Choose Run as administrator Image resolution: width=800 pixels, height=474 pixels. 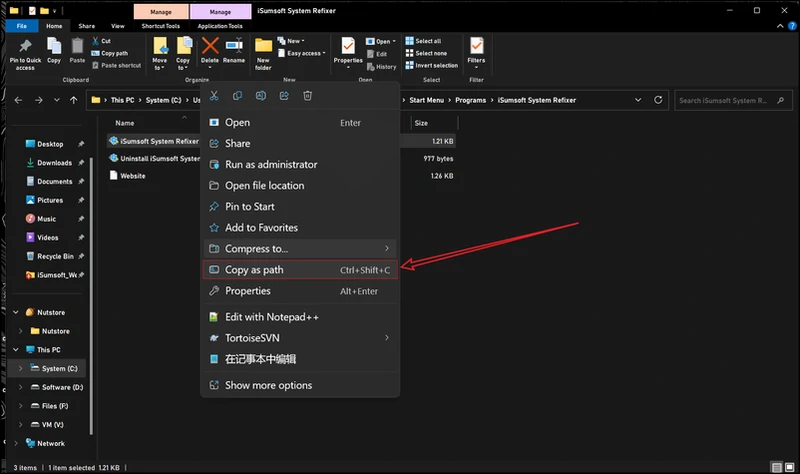pyautogui.click(x=270, y=164)
